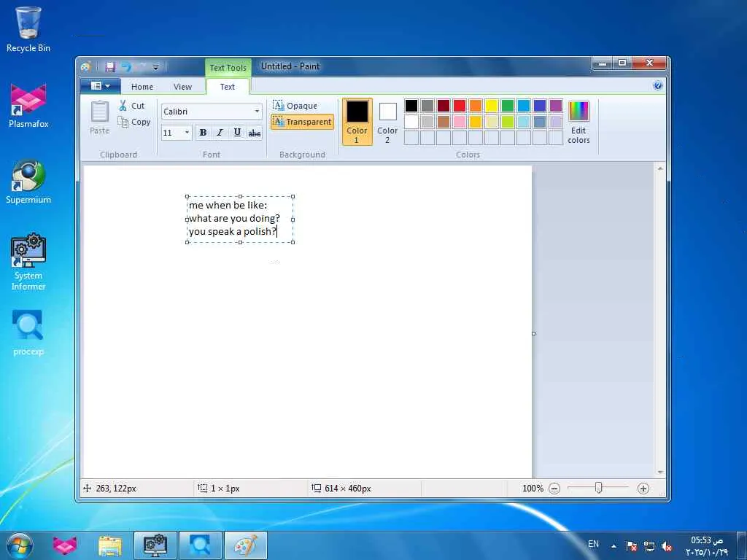Screen dimensions: 747x560
Task: Click the zoom in plus button
Action: point(643,488)
